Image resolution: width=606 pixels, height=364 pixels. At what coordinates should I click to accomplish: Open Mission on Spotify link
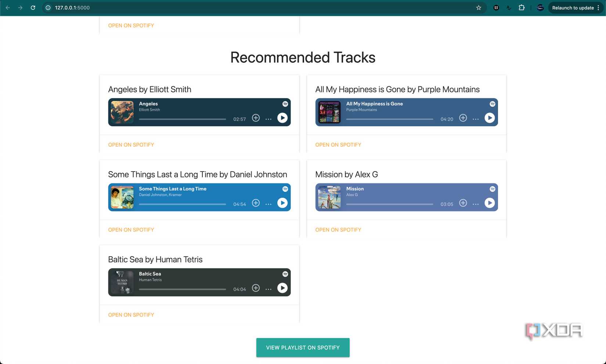[338, 230]
